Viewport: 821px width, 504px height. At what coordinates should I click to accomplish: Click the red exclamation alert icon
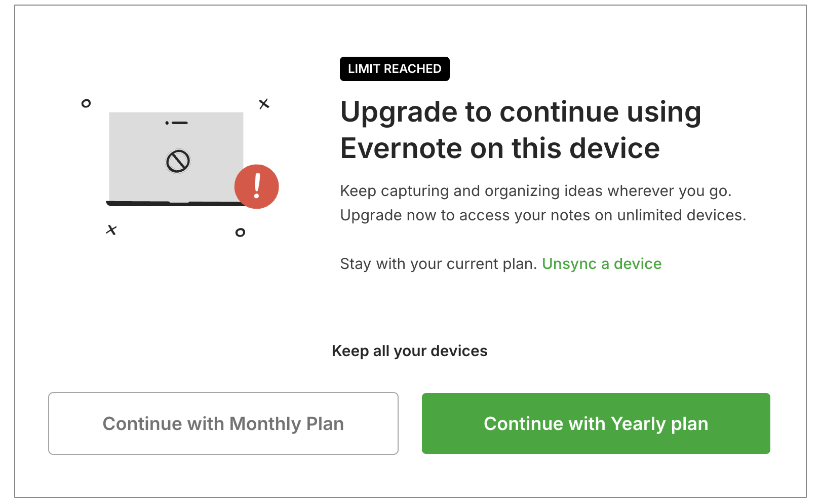tap(256, 186)
